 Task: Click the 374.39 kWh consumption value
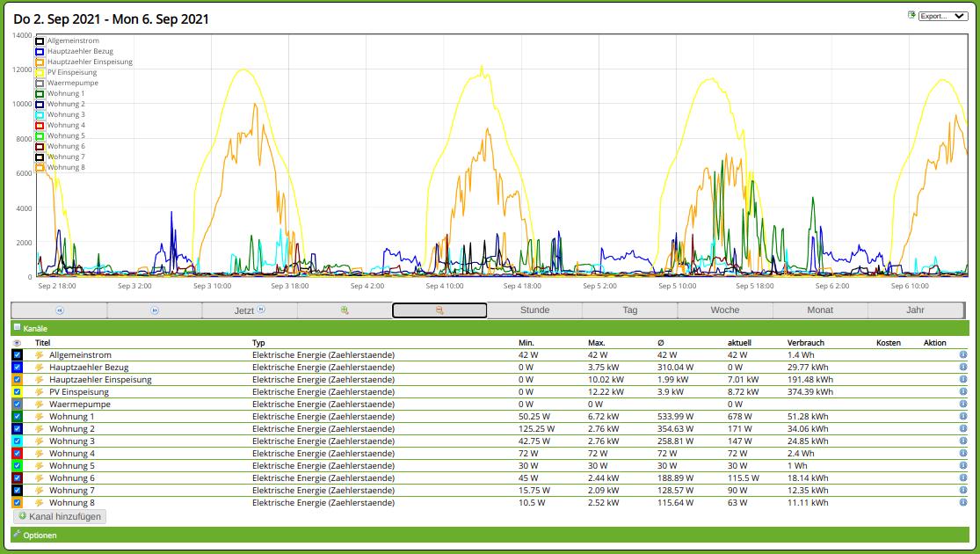pos(810,392)
